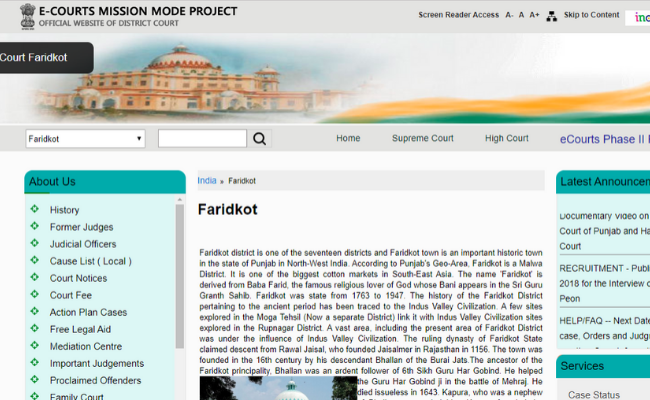
Task: Increase font size with A+ icon
Action: click(534, 16)
